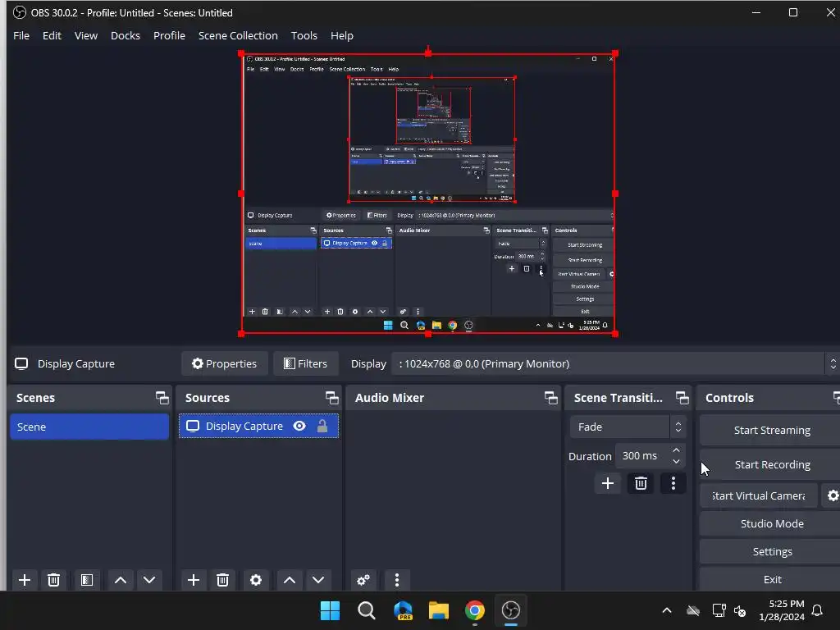Open Audio Mixer three-dot menu
Screen dimensions: 840x630
click(397, 580)
